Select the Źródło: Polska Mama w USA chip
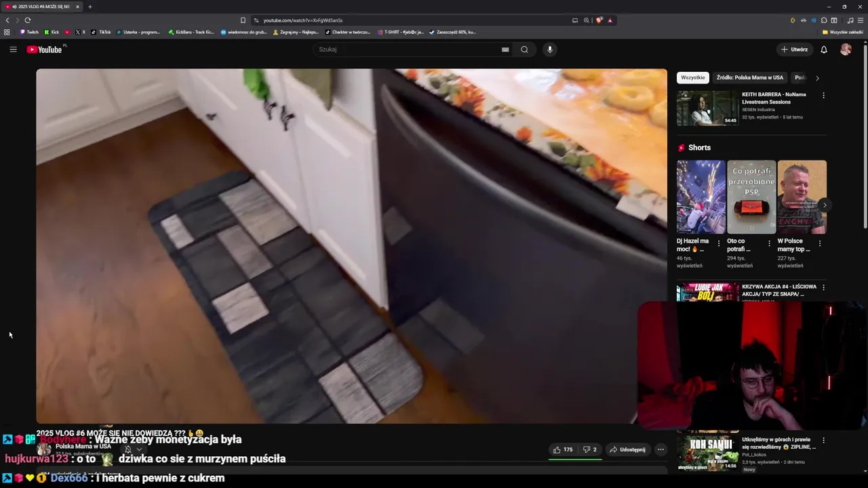 pyautogui.click(x=749, y=78)
